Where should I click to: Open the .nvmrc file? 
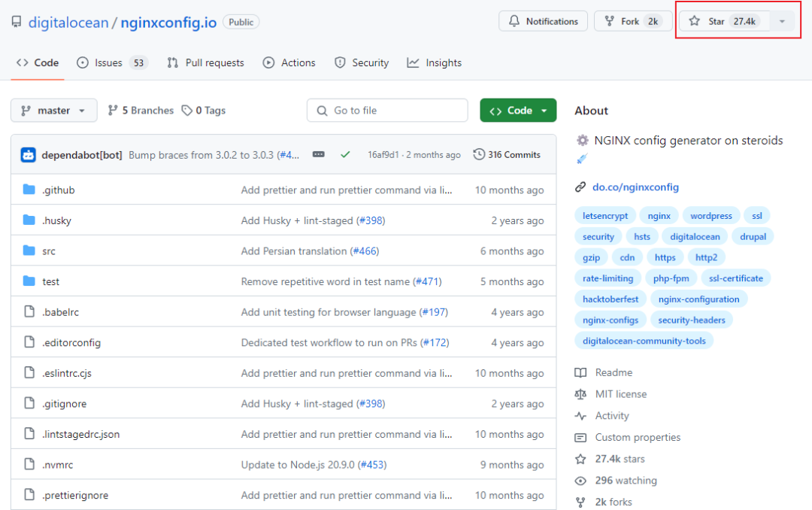coord(57,466)
